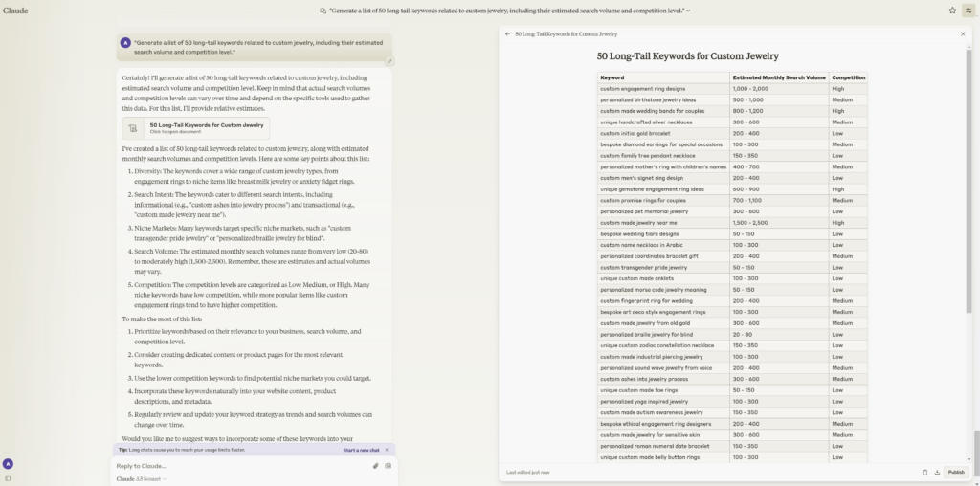
Task: Select 'custom ashes into jewelry process' cell
Action: click(663, 379)
